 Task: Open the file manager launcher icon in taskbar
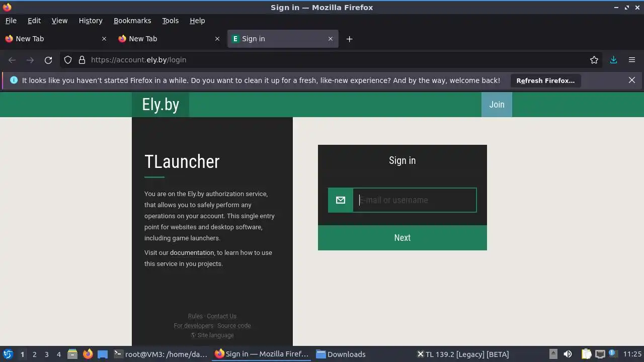click(72, 354)
